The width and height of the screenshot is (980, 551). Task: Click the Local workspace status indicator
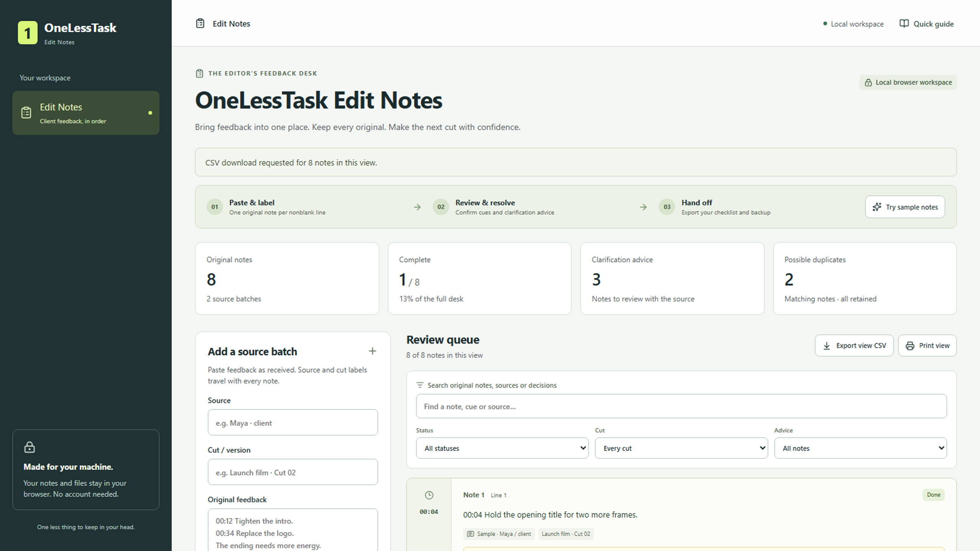[853, 24]
